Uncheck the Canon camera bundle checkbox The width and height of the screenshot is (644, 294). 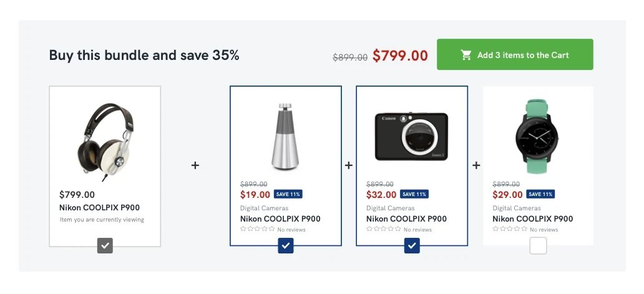(412, 246)
